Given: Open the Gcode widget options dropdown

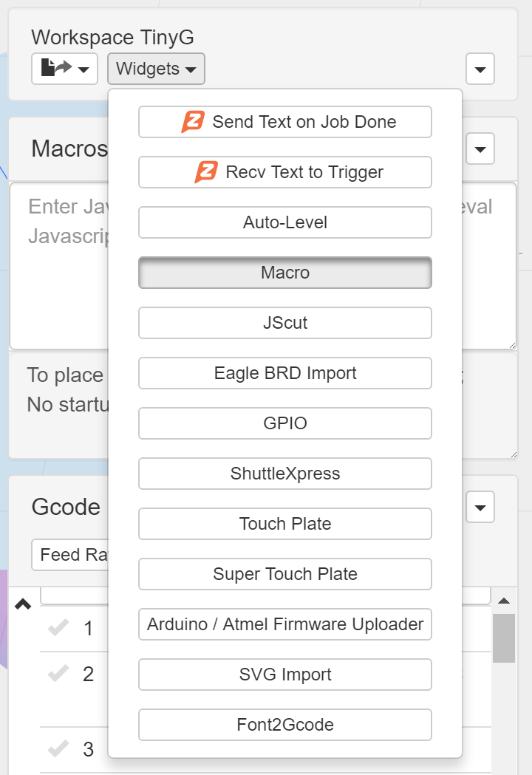Looking at the screenshot, I should pyautogui.click(x=480, y=508).
